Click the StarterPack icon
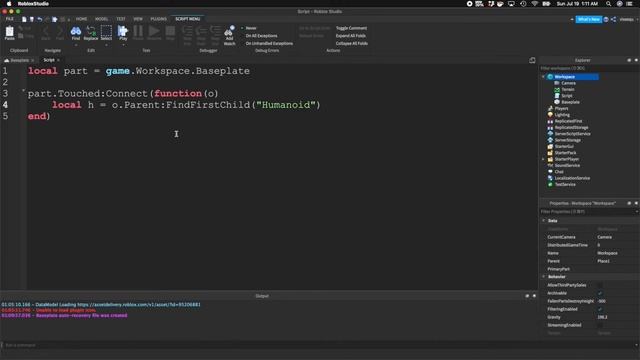This screenshot has width=640, height=360. [x=550, y=153]
